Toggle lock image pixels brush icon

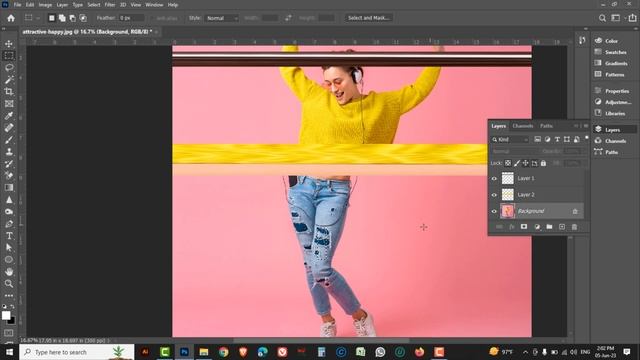click(x=517, y=163)
